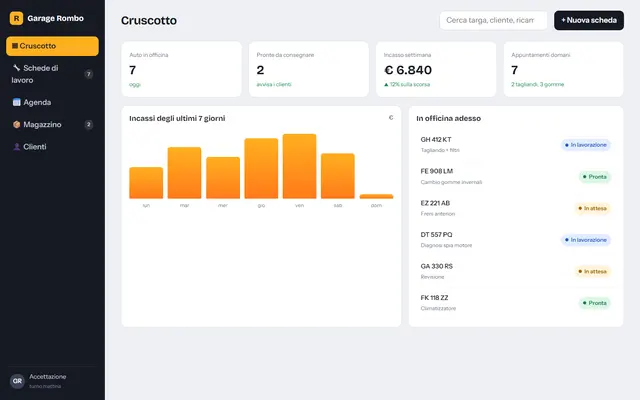The image size is (640, 400).
Task: Click the Appuntamenti domani label
Action: point(540,55)
